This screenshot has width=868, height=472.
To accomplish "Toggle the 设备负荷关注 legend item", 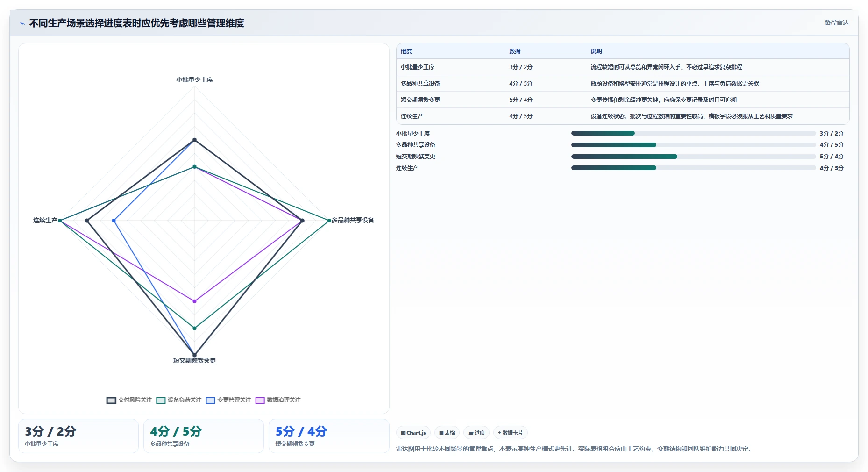I will point(179,400).
